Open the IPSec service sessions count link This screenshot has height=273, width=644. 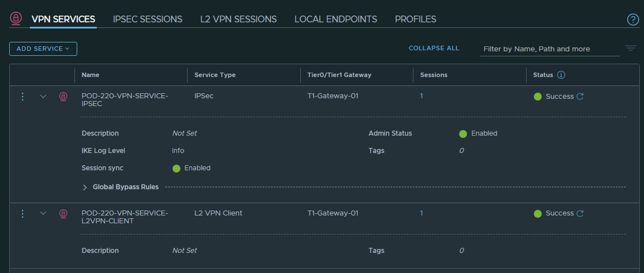tap(422, 96)
